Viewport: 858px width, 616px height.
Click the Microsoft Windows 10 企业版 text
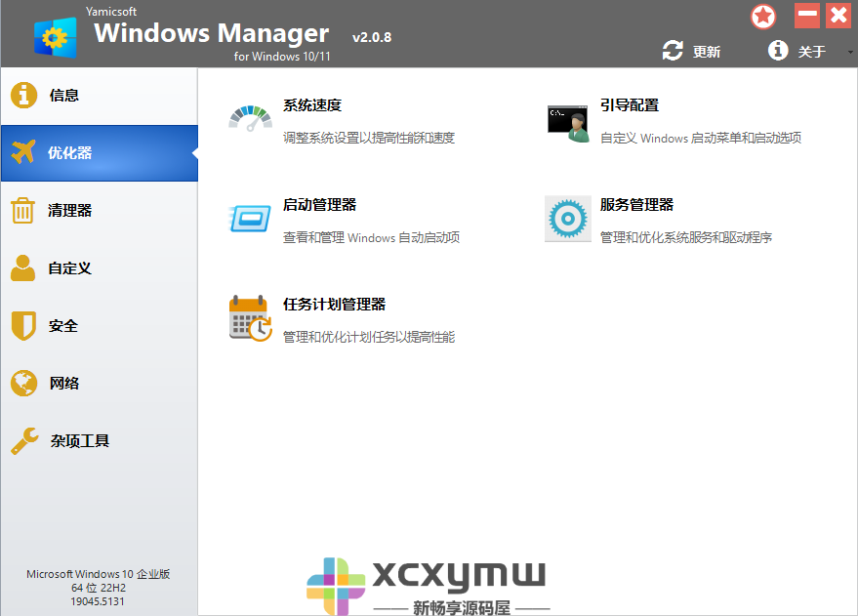tap(98, 574)
